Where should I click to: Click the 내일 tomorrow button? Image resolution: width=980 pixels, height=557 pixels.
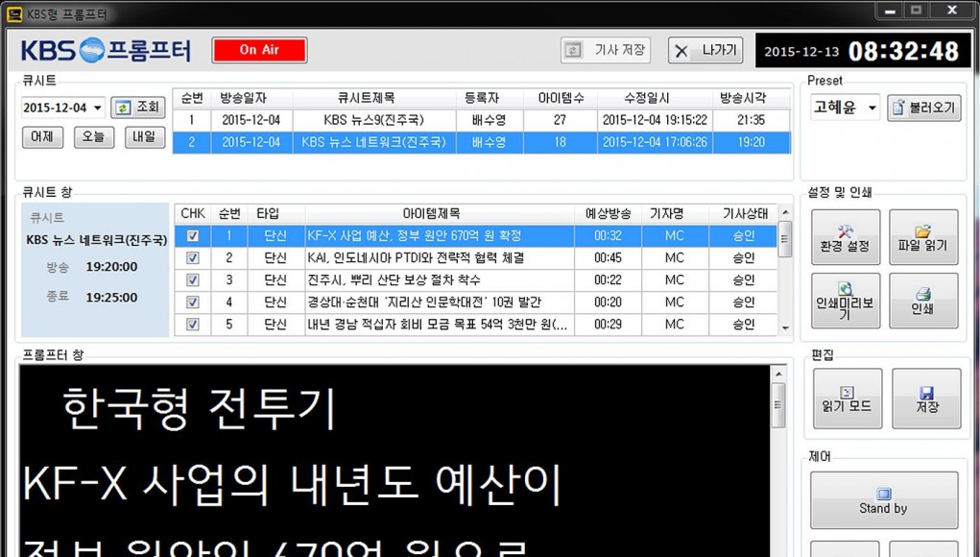144,137
